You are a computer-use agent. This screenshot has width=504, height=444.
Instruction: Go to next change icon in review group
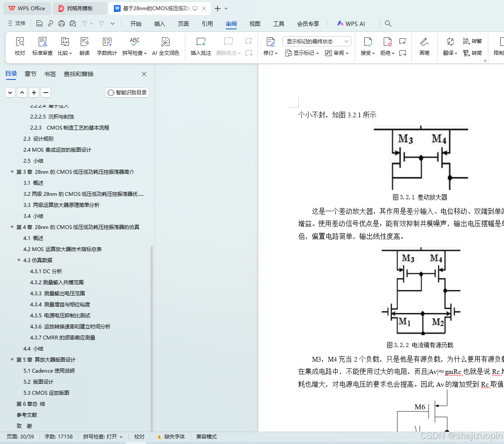click(403, 53)
